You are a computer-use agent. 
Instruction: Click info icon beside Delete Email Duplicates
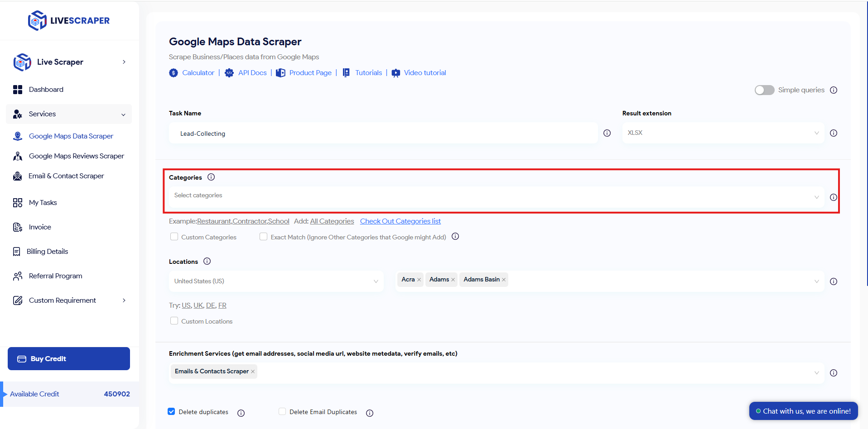pyautogui.click(x=370, y=413)
